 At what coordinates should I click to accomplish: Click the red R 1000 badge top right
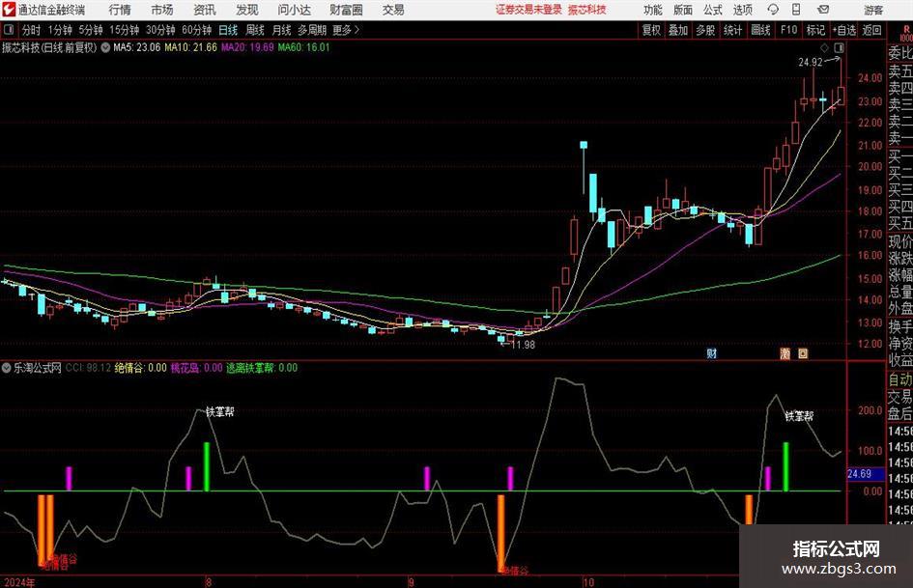click(906, 33)
